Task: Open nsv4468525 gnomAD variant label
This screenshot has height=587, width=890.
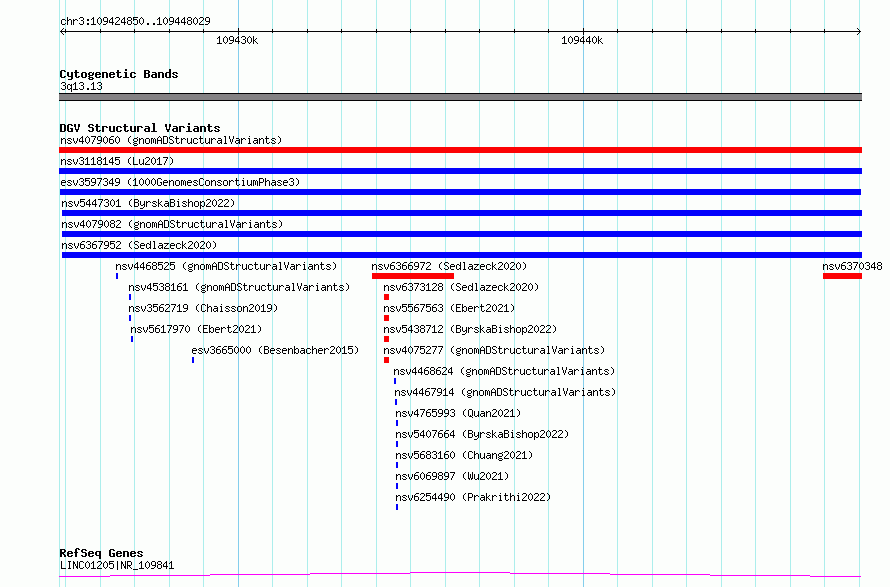Action: (226, 266)
